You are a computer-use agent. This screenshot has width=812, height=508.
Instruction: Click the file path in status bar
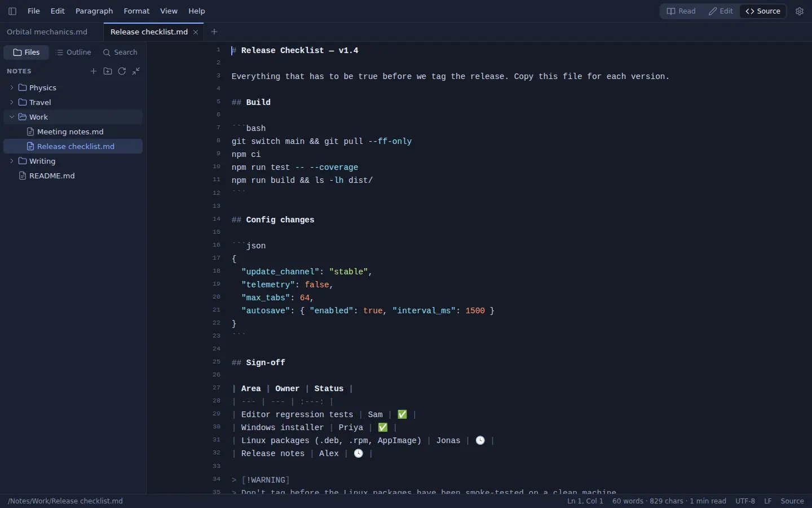[x=65, y=501]
